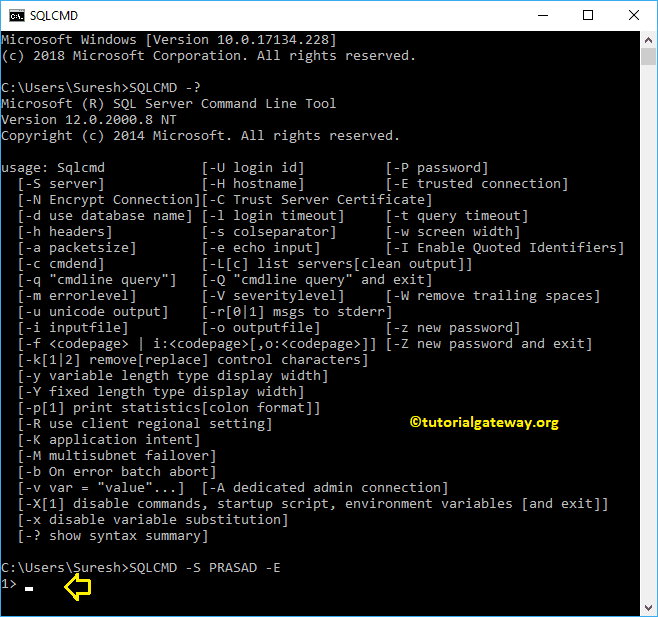Click the 'SQLCMD -S PRASAD -E' command text
This screenshot has width=658, height=617.
204,568
